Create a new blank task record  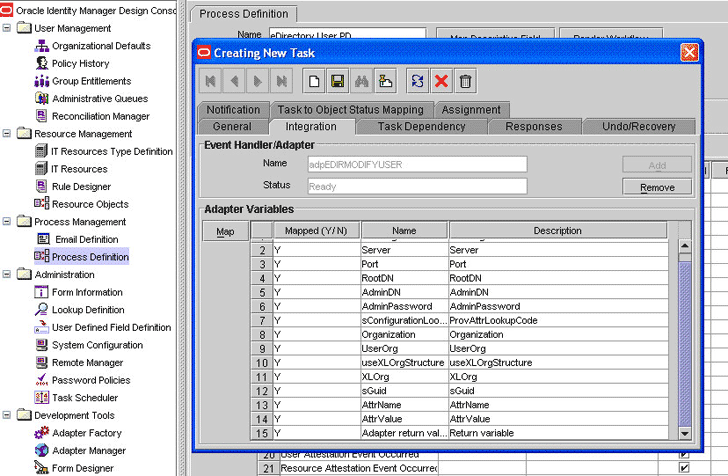pyautogui.click(x=314, y=81)
